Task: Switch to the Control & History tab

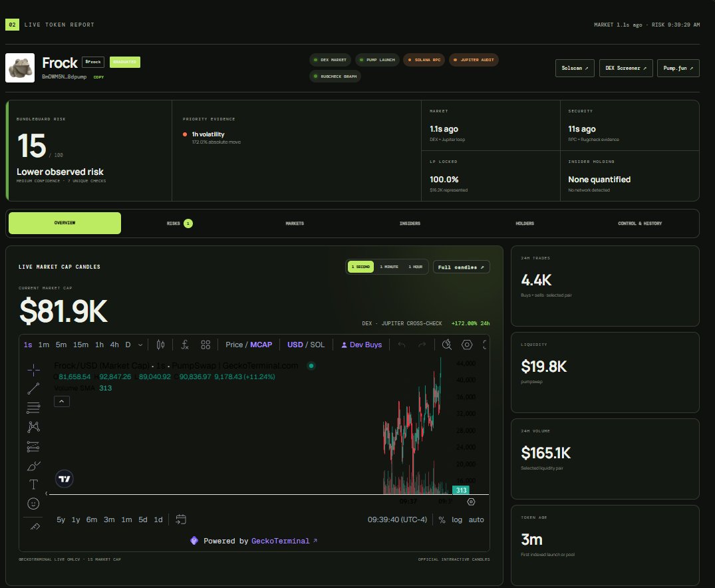Action: coord(640,223)
